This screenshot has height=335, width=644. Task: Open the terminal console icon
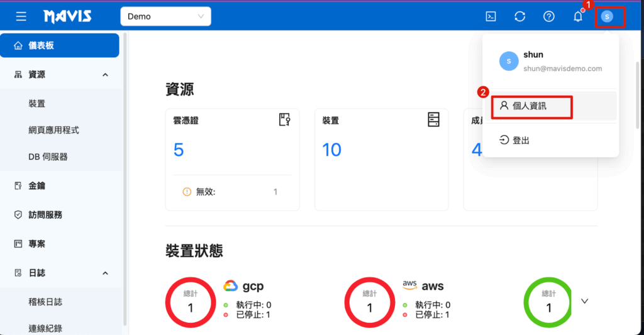pyautogui.click(x=491, y=16)
